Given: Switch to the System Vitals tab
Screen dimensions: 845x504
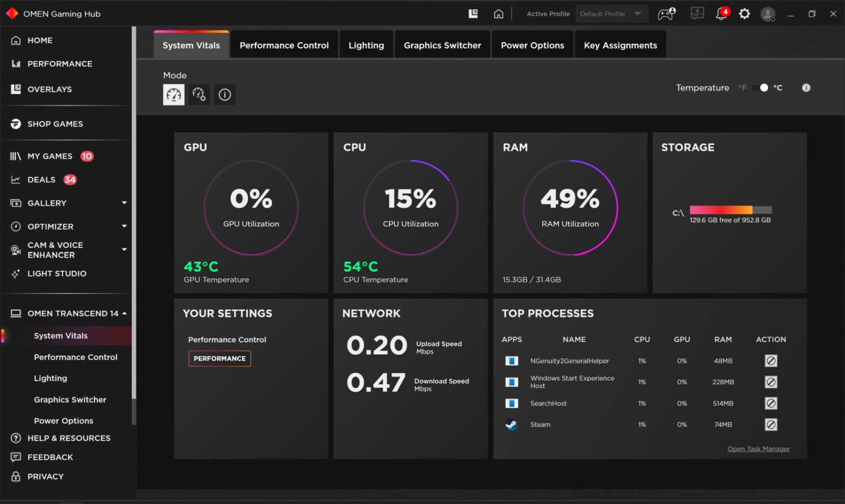Looking at the screenshot, I should click(191, 45).
